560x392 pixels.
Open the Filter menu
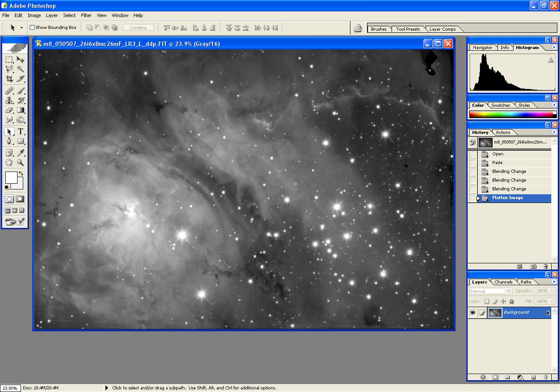click(x=86, y=15)
